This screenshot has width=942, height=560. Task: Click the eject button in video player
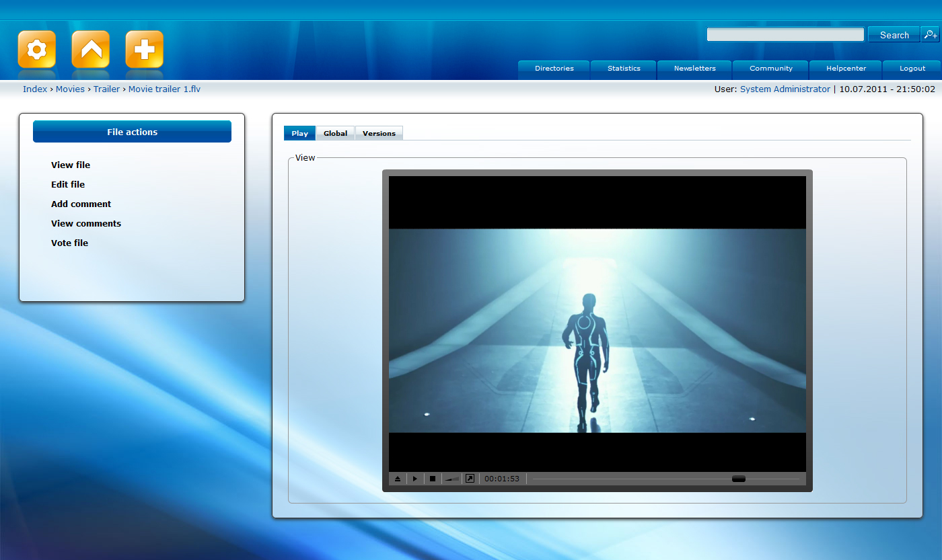click(x=398, y=479)
